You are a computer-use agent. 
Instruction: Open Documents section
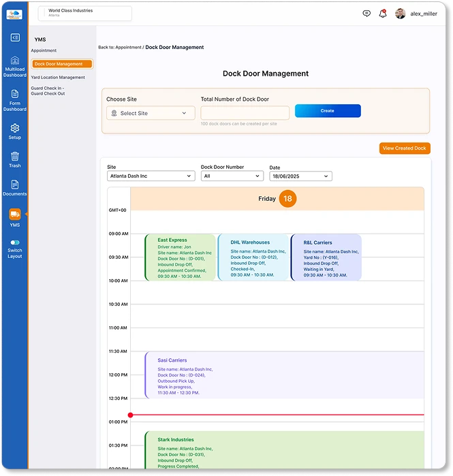click(15, 187)
